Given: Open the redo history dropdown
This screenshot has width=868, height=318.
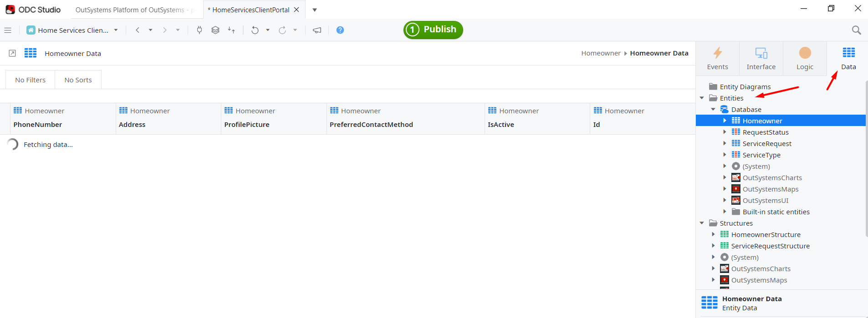Looking at the screenshot, I should (295, 30).
